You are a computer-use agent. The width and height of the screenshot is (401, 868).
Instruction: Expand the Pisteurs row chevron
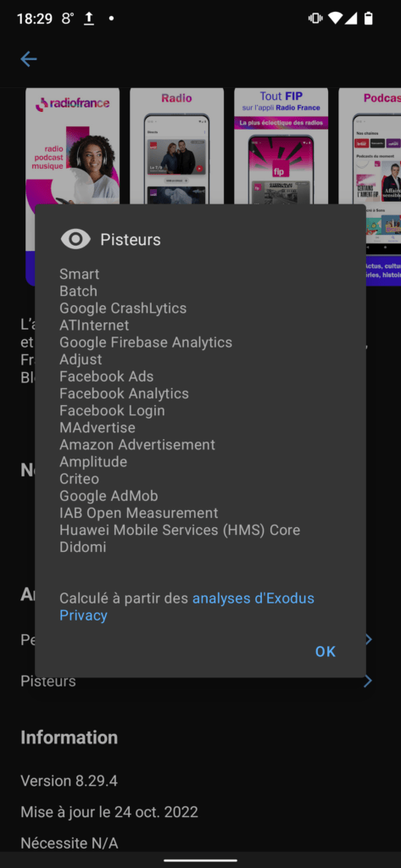pos(368,681)
